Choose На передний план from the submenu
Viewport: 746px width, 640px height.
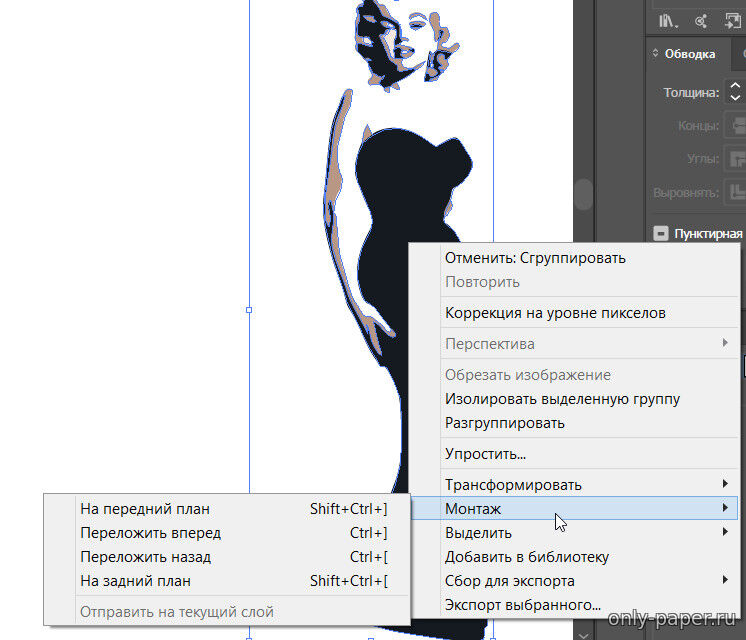click(x=145, y=509)
